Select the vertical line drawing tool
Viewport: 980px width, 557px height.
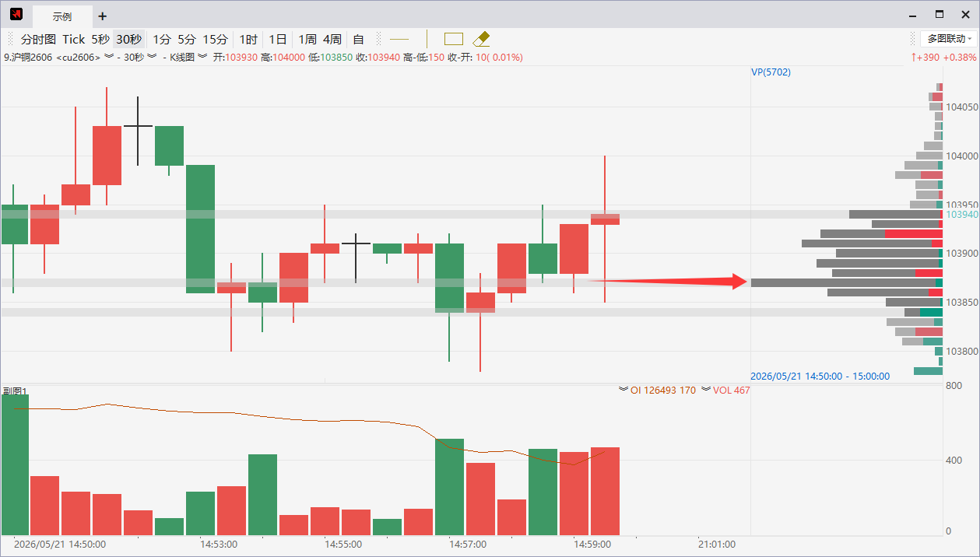[x=427, y=39]
